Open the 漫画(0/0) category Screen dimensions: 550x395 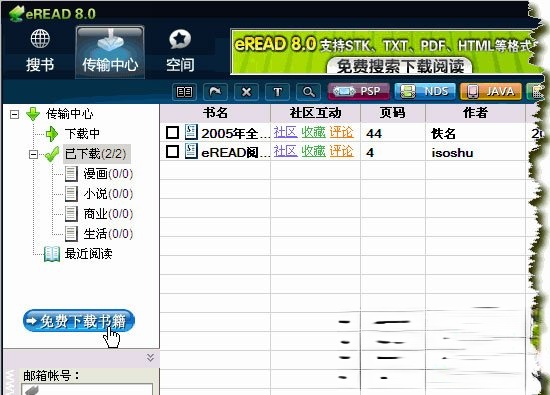[108, 174]
